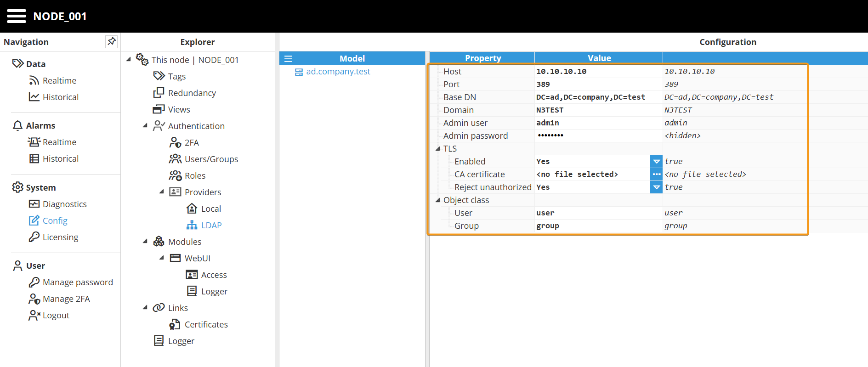Image resolution: width=868 pixels, height=367 pixels.
Task: Open the Reject unauthorized dropdown arrow
Action: (x=656, y=187)
